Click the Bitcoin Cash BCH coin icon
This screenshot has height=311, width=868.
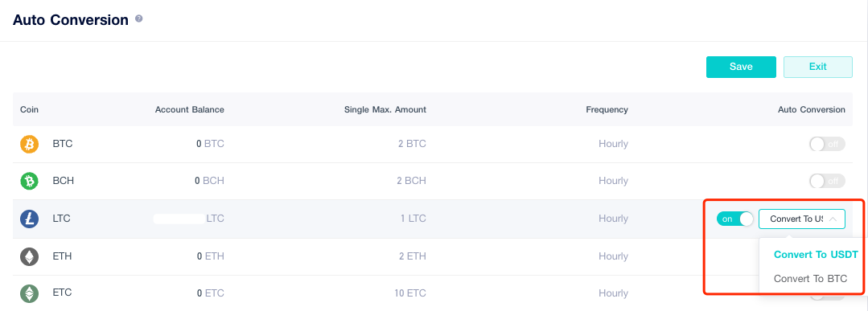pyautogui.click(x=29, y=181)
